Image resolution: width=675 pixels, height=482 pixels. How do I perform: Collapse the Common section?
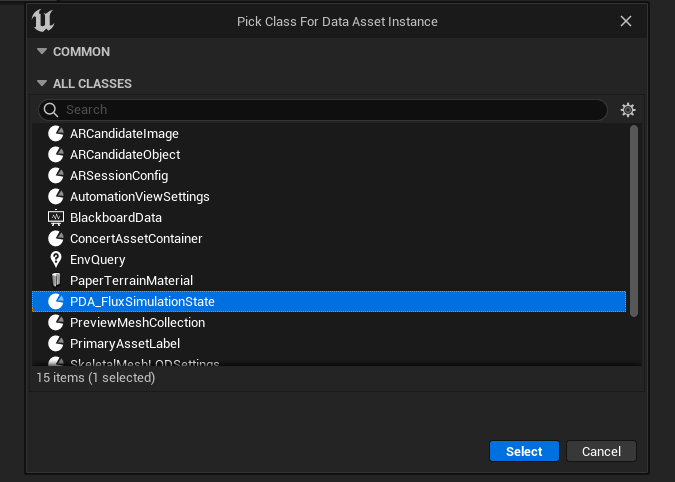coord(42,52)
